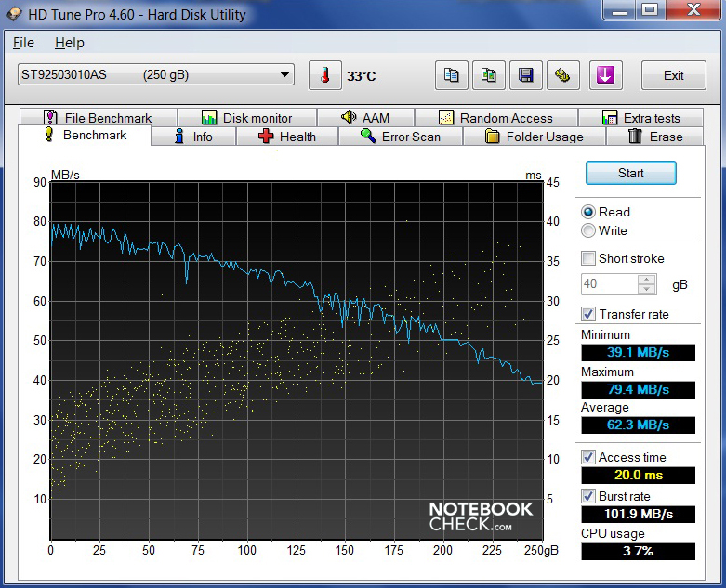This screenshot has height=588, width=726.
Task: Toggle the Access time checkbox
Action: 588,457
